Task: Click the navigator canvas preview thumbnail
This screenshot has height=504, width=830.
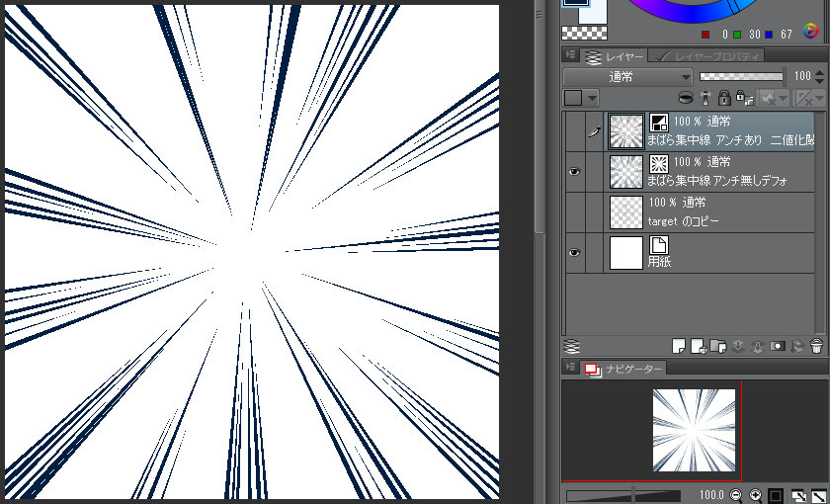Action: coord(694,429)
